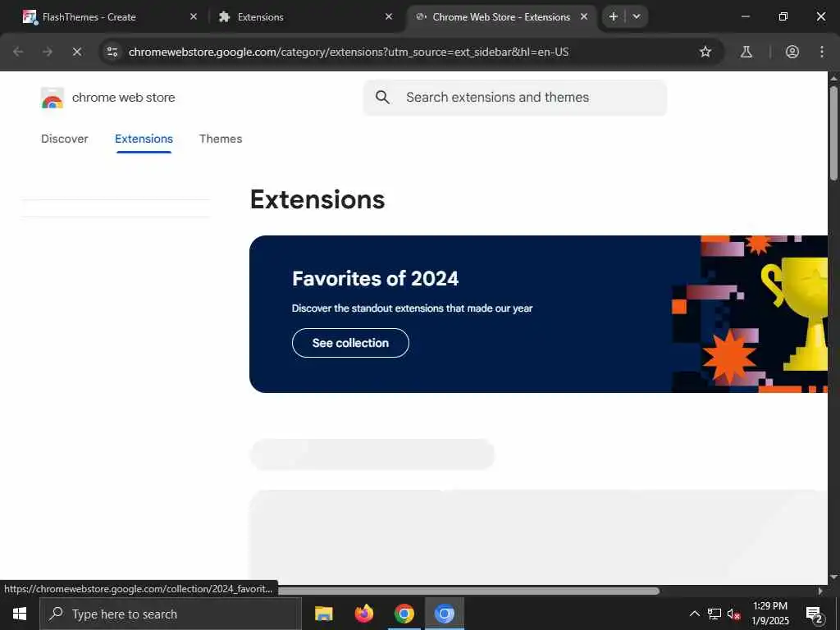View site information icon in address bar

pos(112,52)
